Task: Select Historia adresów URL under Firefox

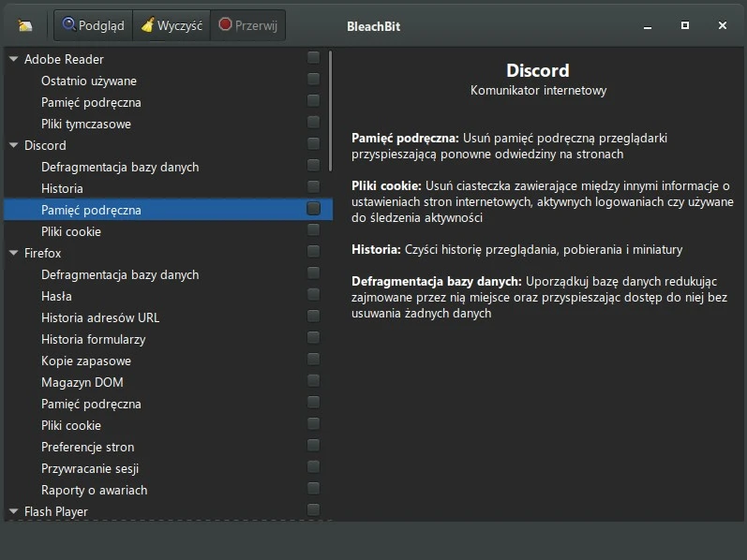Action: (x=99, y=317)
